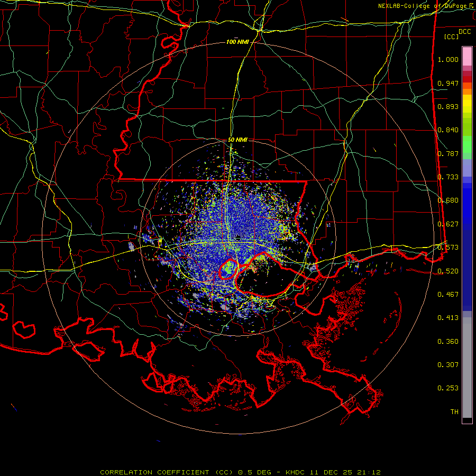
Task: Click the 0.253 color scale value
Action: tap(448, 388)
